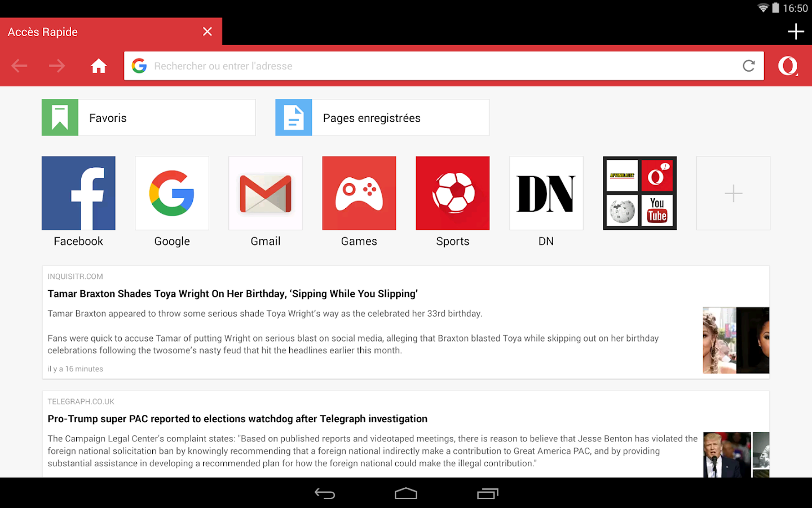Tap the Android back navigation button
The height and width of the screenshot is (508, 812).
[x=325, y=493]
